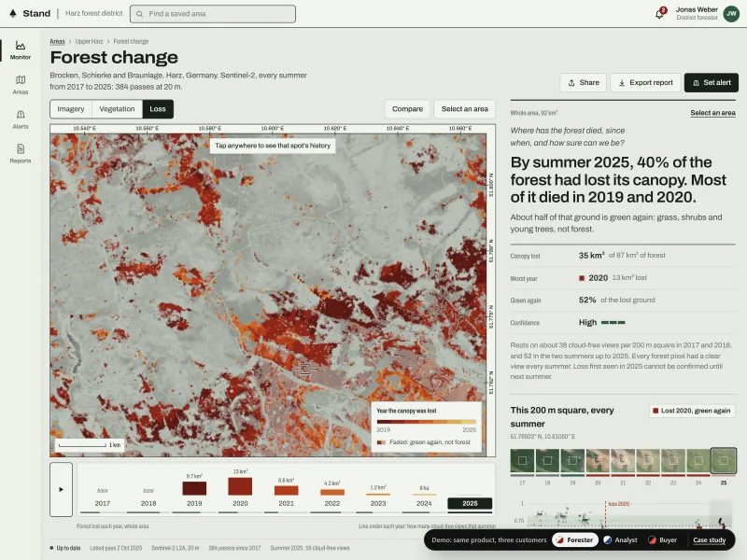Open the Case study link

pyautogui.click(x=710, y=540)
